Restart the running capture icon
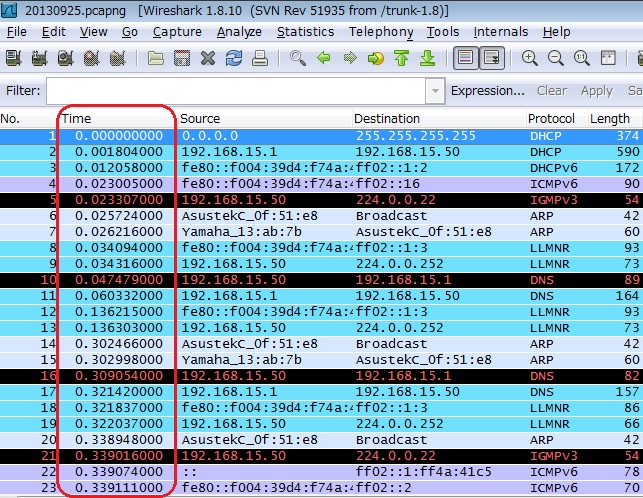This screenshot has width=643, height=498. [x=117, y=58]
